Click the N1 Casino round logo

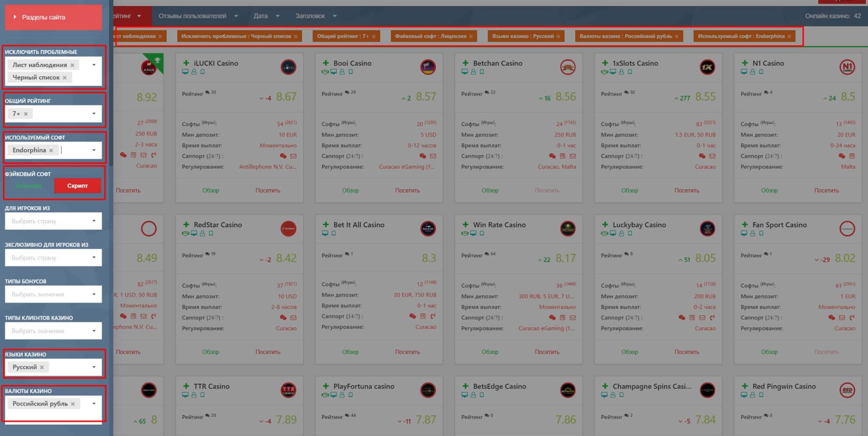pos(847,67)
